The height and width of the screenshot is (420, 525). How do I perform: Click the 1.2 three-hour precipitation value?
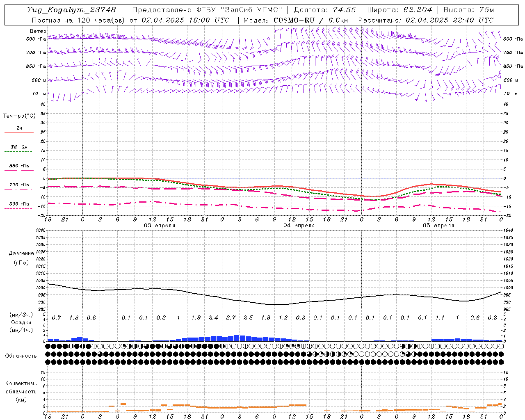click(283, 318)
